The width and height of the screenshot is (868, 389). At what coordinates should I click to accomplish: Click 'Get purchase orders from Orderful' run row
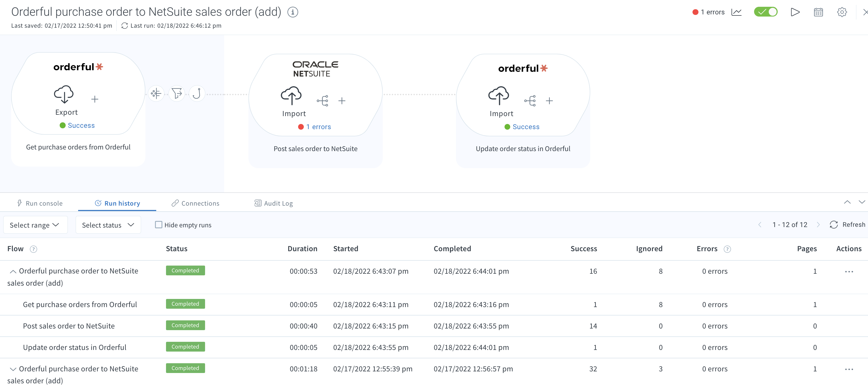pyautogui.click(x=434, y=304)
